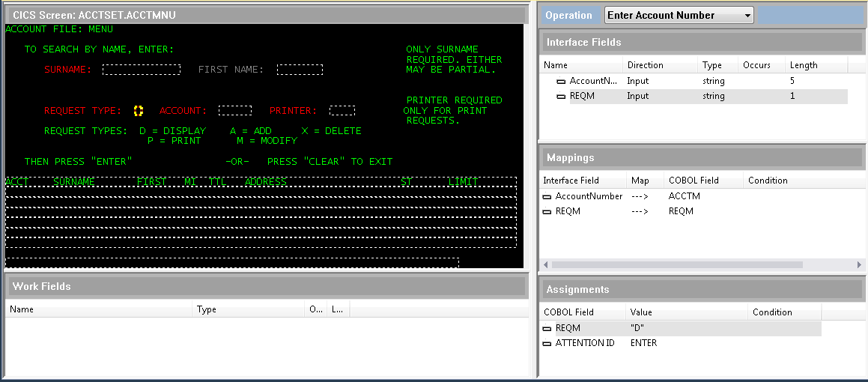The height and width of the screenshot is (382, 868).
Task: Click the AccountNumber field icon in Interface Fields
Action: (x=561, y=81)
